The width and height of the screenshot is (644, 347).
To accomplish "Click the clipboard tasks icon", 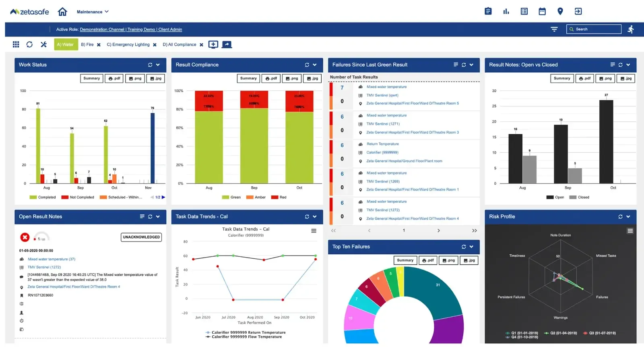I will [488, 11].
